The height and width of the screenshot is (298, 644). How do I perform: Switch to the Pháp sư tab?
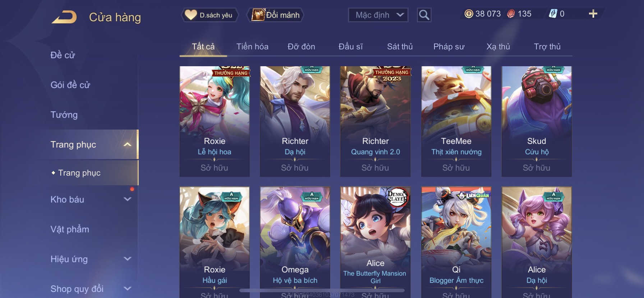449,46
